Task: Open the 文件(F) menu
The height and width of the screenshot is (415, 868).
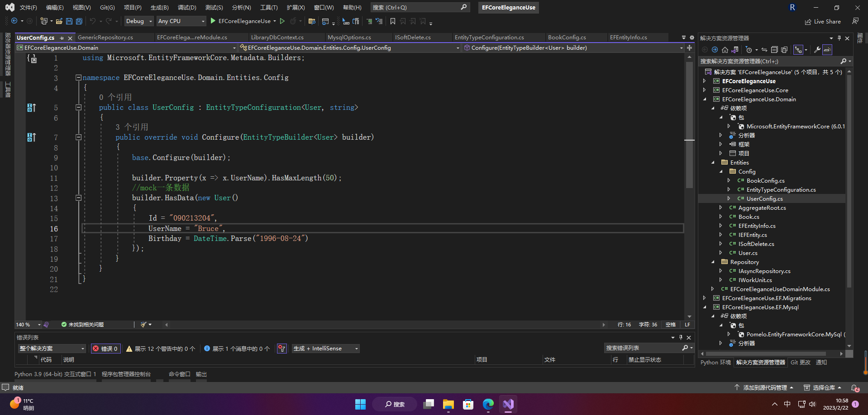Action: (28, 8)
